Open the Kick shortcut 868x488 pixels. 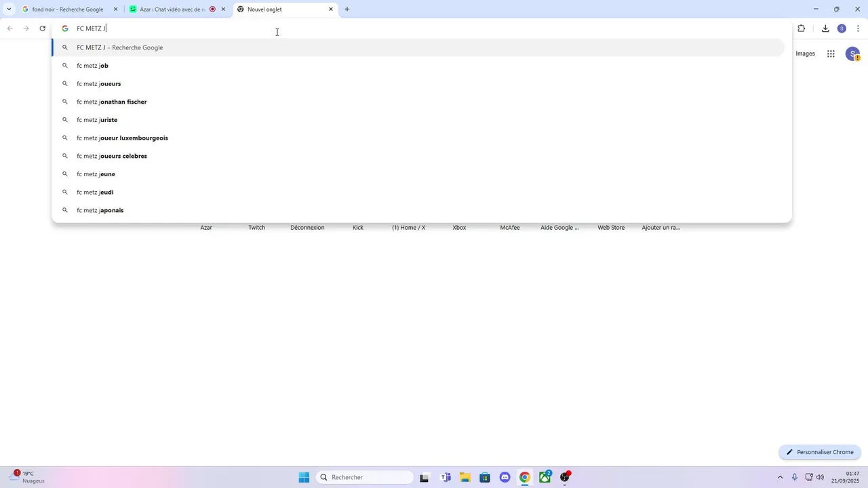click(x=358, y=228)
